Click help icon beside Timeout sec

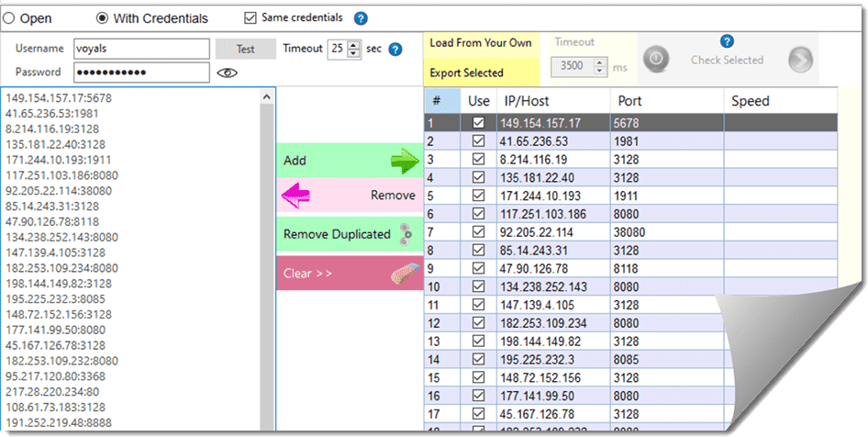[395, 50]
